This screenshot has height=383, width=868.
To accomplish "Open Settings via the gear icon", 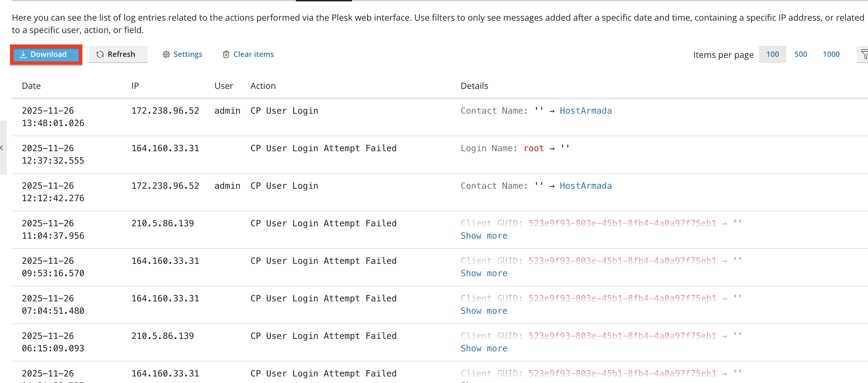I will click(166, 54).
